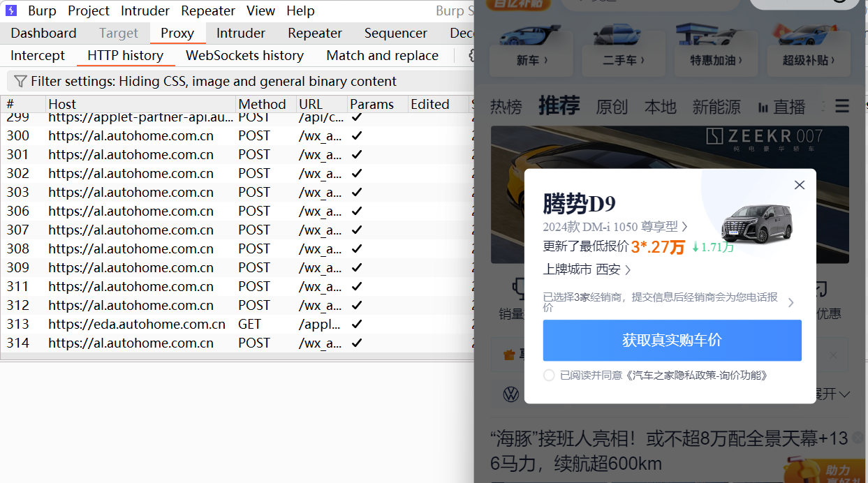Select history row number 300
The height and width of the screenshot is (483, 868).
[237, 135]
